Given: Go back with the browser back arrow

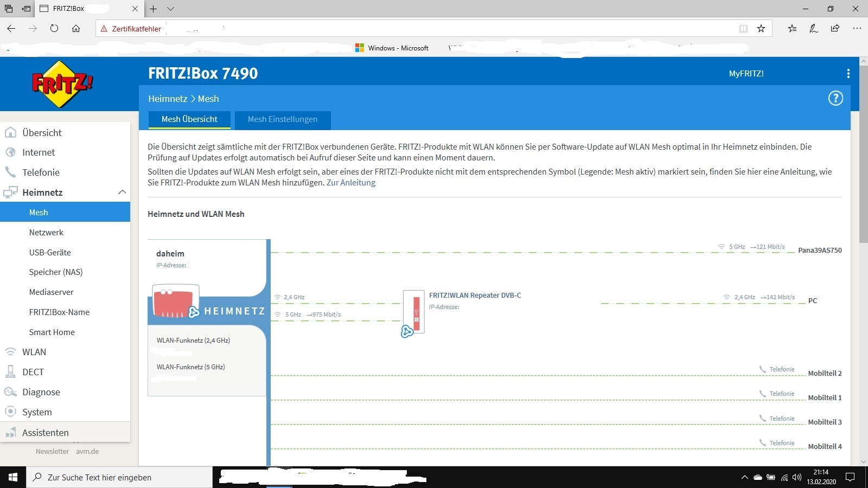Looking at the screenshot, I should (11, 28).
